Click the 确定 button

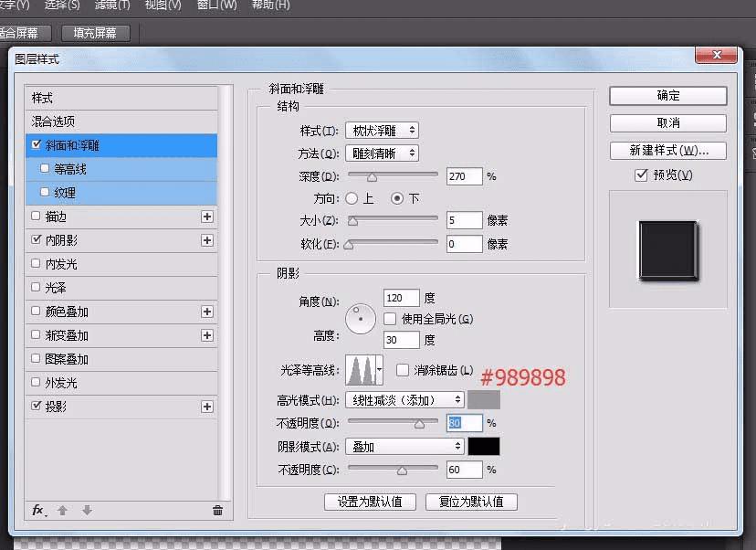(667, 96)
